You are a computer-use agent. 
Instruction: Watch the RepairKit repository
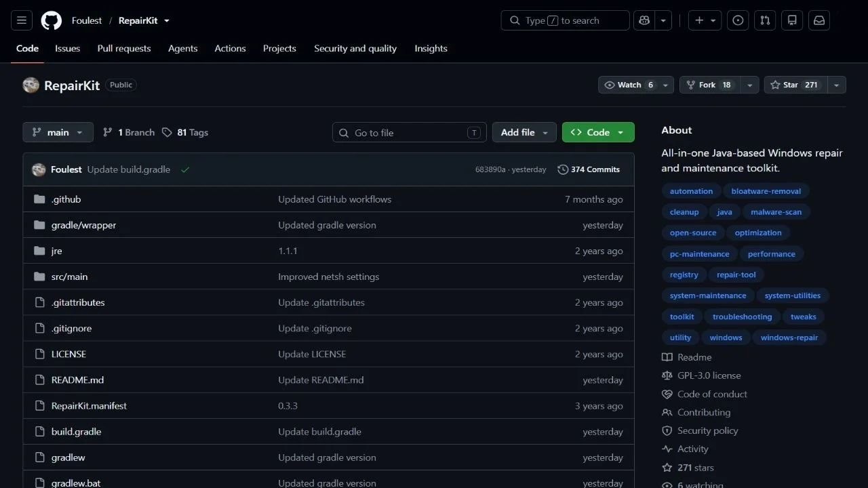[628, 85]
